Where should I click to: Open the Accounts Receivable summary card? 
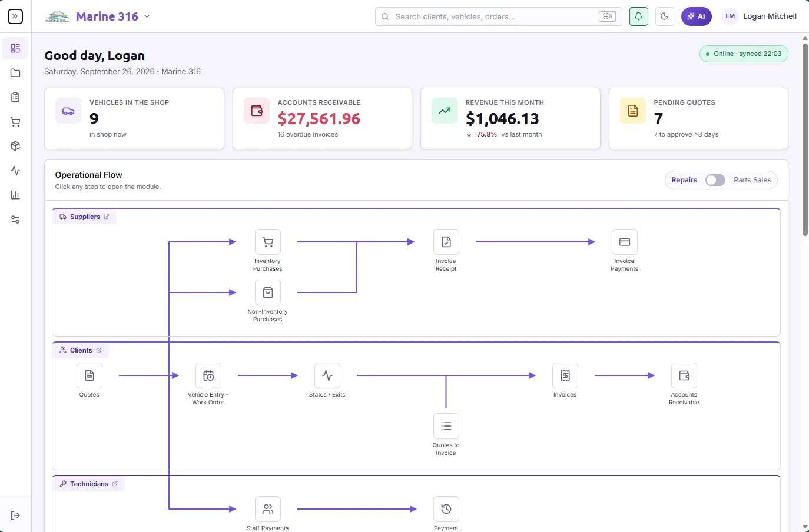(322, 118)
